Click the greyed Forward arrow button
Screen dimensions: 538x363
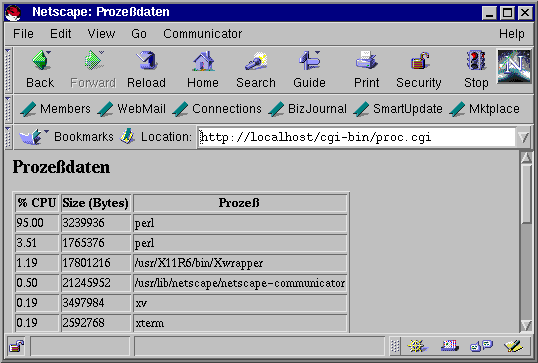coord(93,70)
